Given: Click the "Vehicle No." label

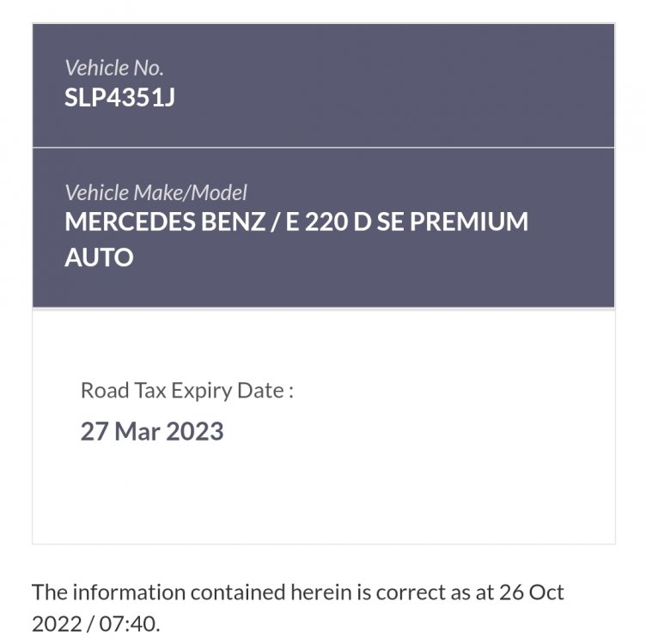Looking at the screenshot, I should pyautogui.click(x=114, y=68).
